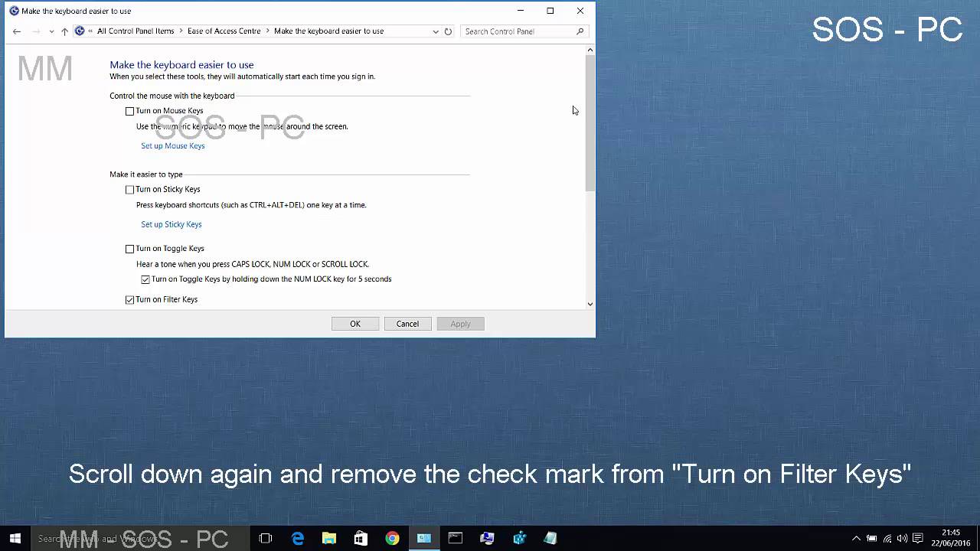
Task: Uncheck NUM LOCK 5 seconds Toggle Keys option
Action: [145, 279]
